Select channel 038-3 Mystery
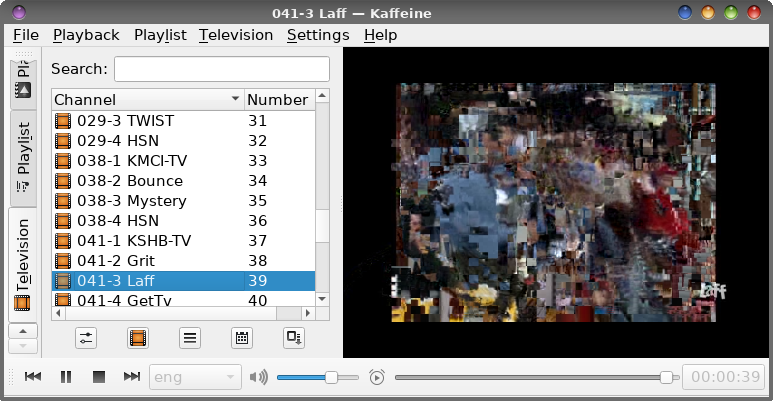This screenshot has height=401, width=773. coord(183,201)
